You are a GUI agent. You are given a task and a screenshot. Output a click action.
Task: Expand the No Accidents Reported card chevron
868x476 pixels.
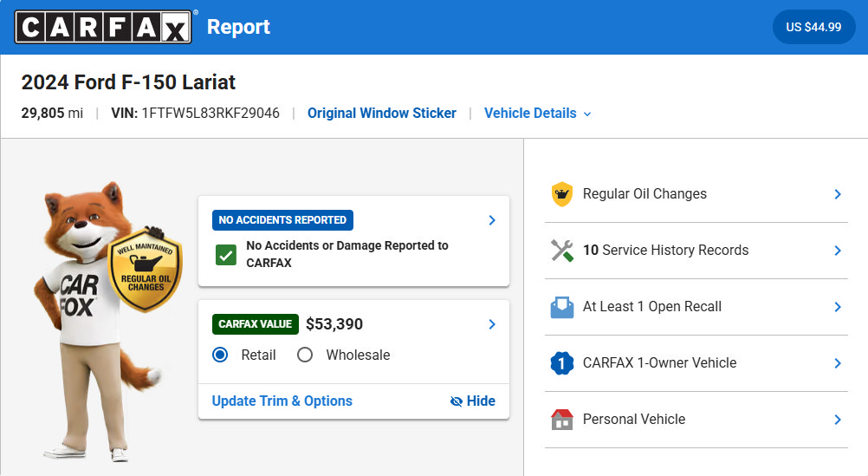click(491, 220)
